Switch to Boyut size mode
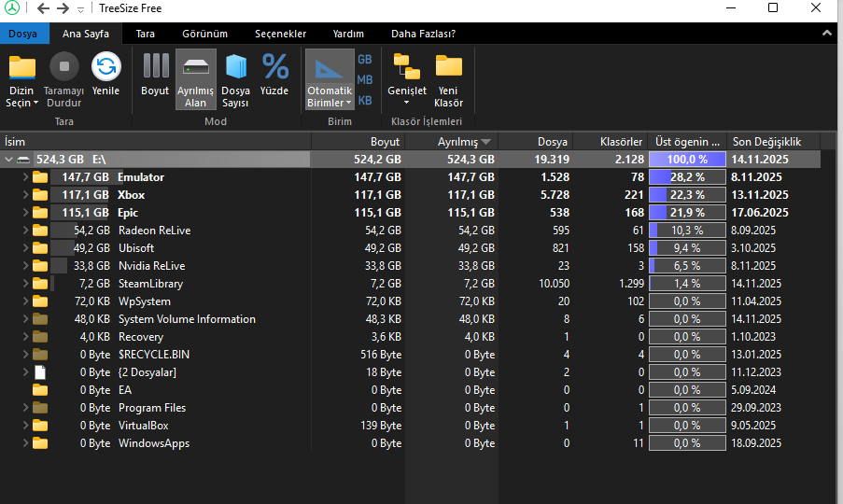The height and width of the screenshot is (504, 843). (x=155, y=75)
